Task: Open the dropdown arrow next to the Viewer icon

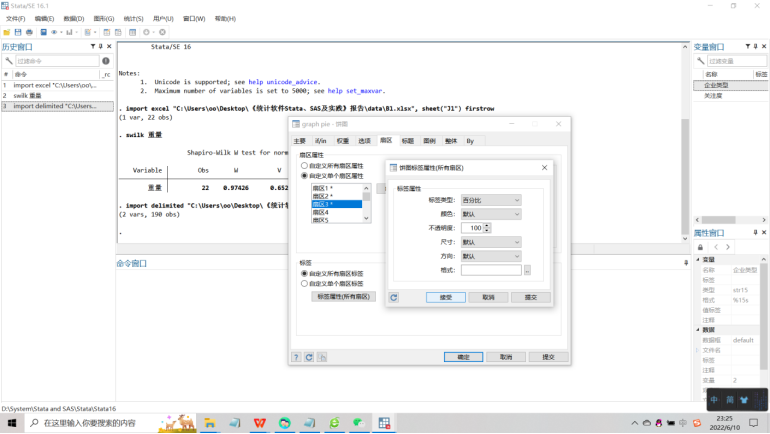Action: click(x=61, y=32)
